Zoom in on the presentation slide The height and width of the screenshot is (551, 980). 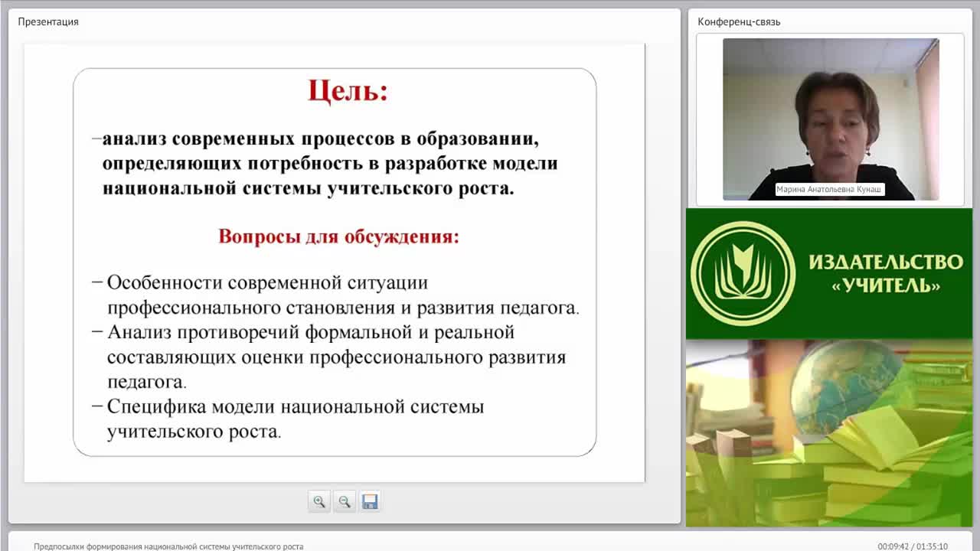click(x=319, y=501)
